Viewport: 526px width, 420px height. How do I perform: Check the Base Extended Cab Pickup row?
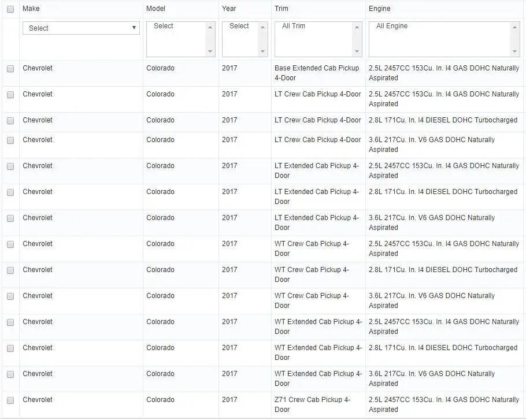click(10, 69)
